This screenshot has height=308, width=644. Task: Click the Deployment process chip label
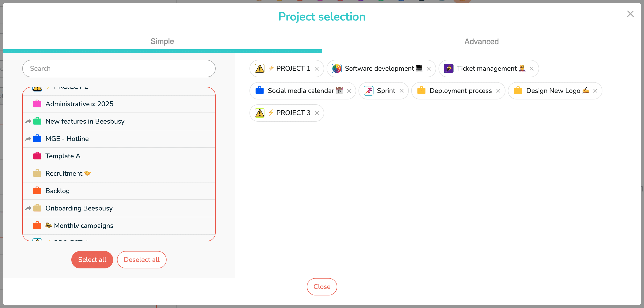pos(461,91)
